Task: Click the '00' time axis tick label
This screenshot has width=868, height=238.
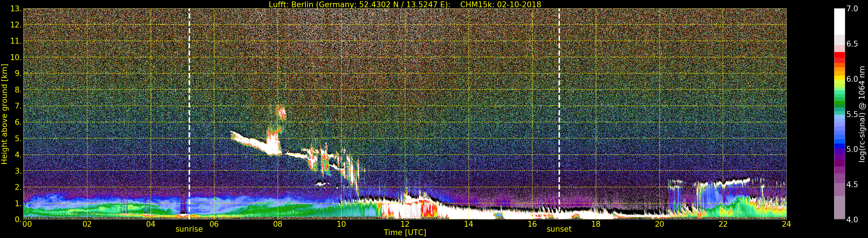Action: (27, 224)
